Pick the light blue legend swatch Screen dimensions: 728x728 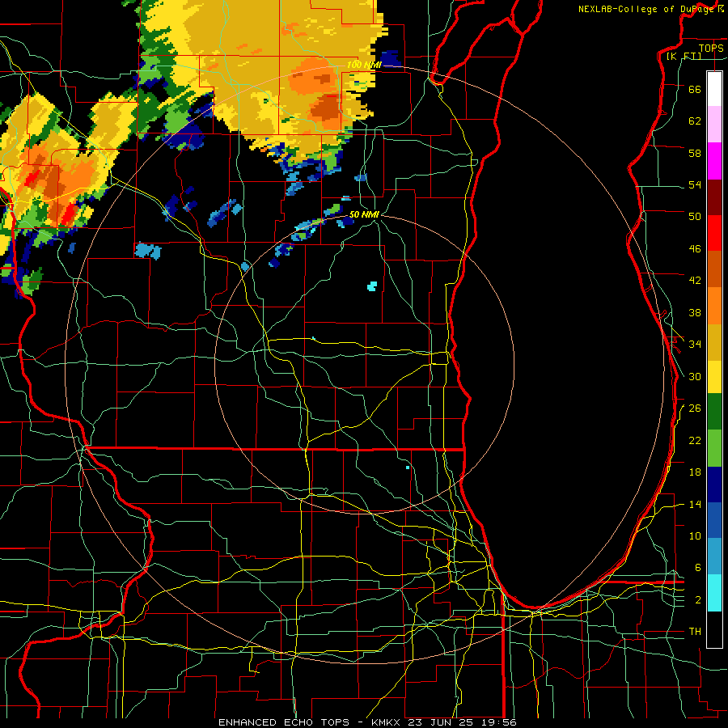pos(714,557)
